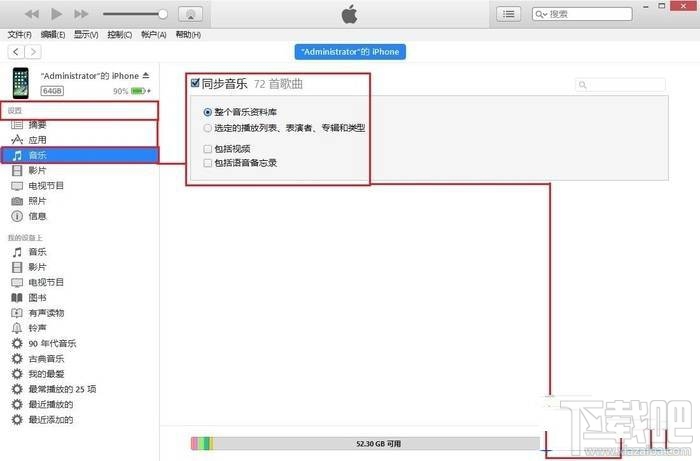Open the 控制(C) menu
700x461 pixels.
click(x=120, y=35)
